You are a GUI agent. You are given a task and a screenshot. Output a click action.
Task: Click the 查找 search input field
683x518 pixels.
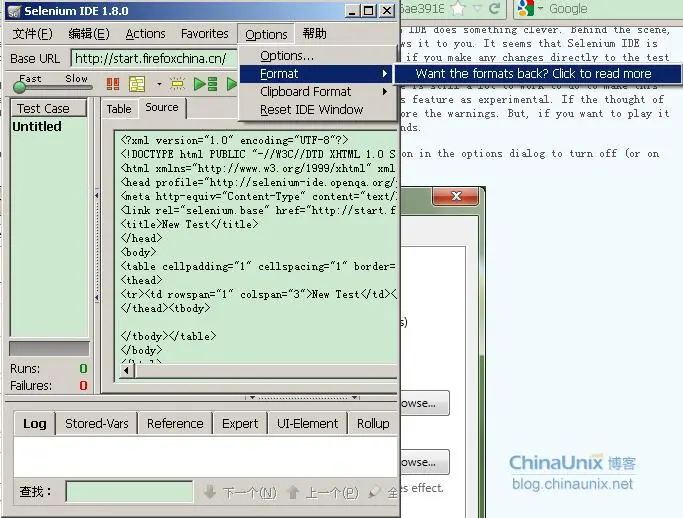tap(129, 492)
